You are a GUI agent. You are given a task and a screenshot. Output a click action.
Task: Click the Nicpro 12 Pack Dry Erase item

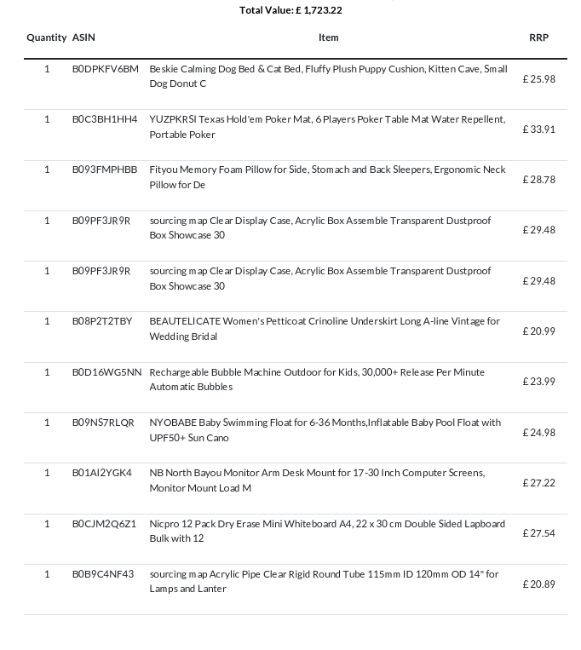coord(327,531)
